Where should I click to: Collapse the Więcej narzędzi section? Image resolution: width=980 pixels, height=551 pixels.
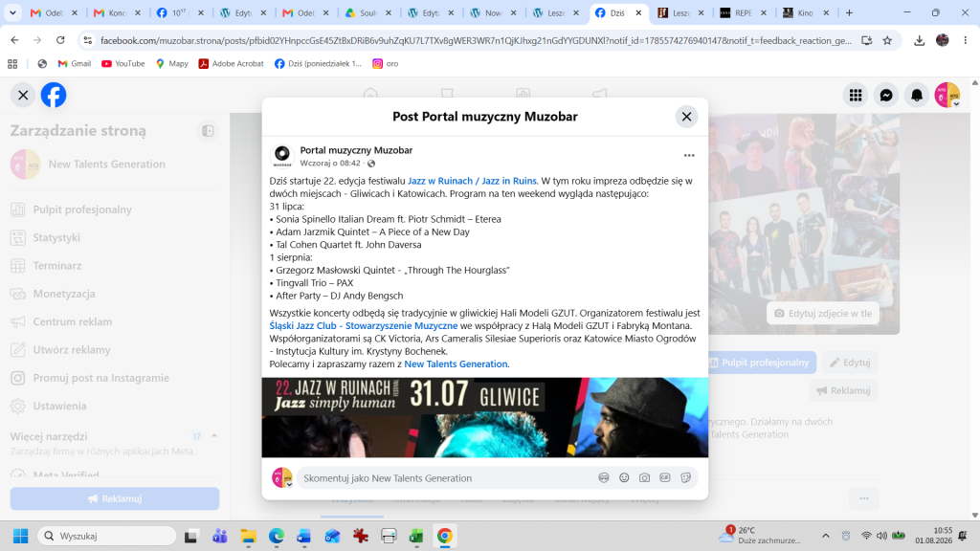point(214,436)
